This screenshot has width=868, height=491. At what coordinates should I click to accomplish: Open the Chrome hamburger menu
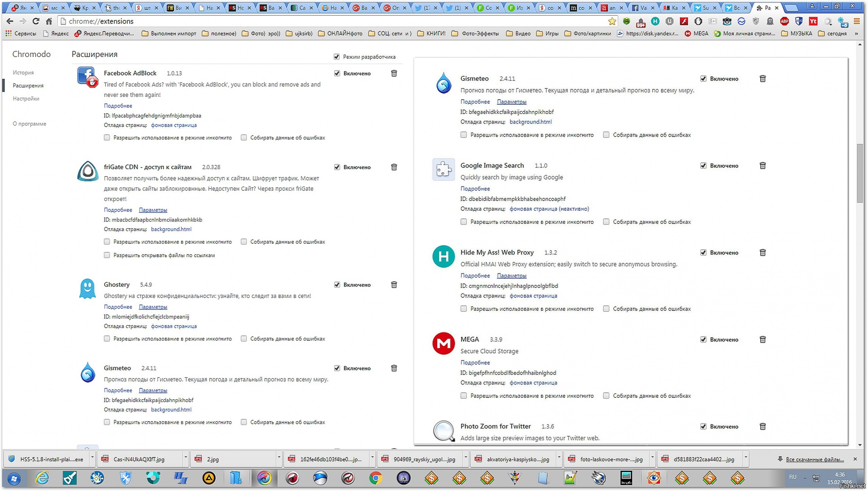pos(857,21)
